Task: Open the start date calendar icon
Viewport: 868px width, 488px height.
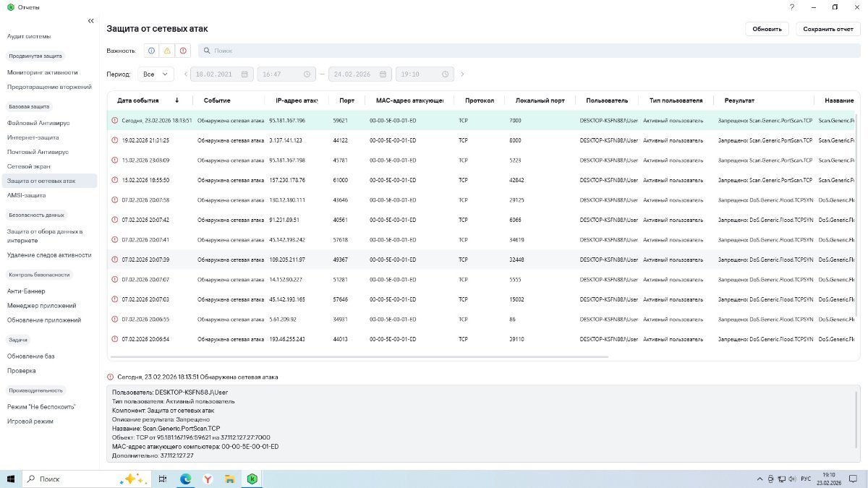Action: point(244,74)
